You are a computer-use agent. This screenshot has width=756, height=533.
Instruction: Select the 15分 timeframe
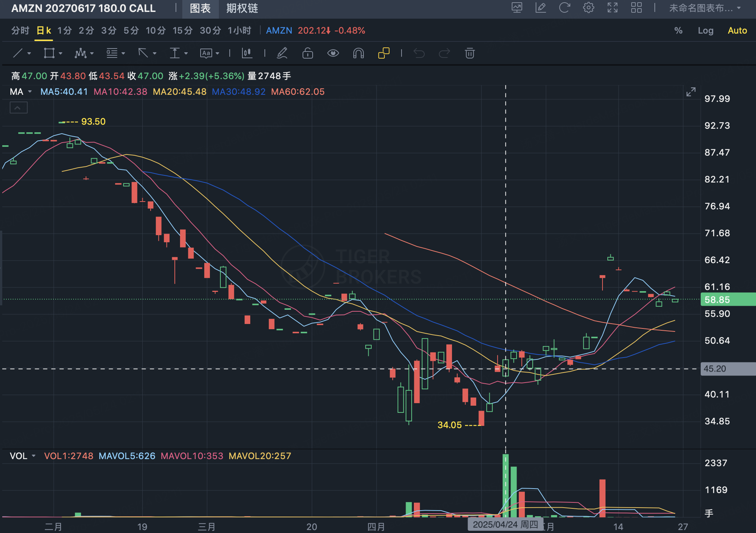coord(183,31)
